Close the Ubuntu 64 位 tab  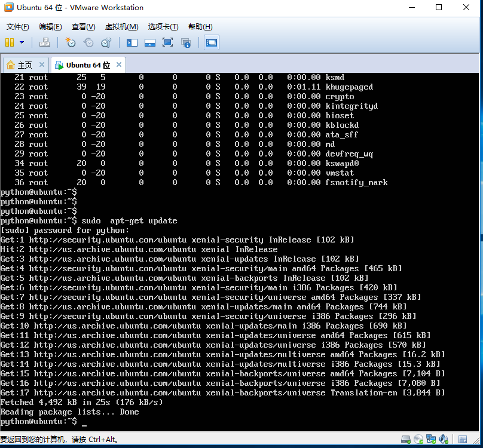[119, 65]
